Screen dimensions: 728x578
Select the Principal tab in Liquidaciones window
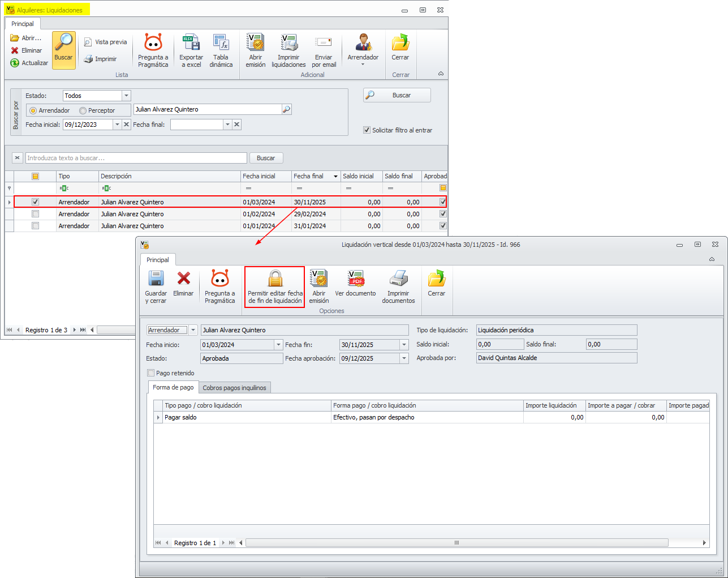coord(23,24)
